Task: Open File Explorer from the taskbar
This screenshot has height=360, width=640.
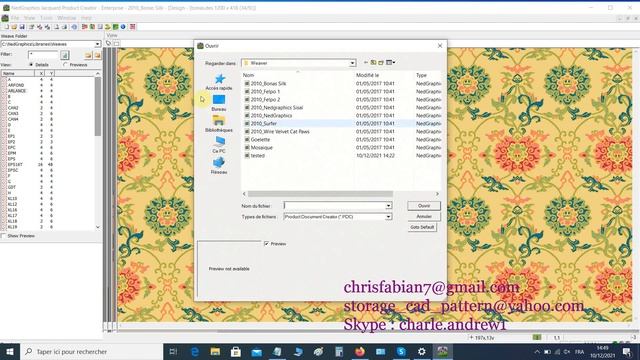Action: click(215, 351)
